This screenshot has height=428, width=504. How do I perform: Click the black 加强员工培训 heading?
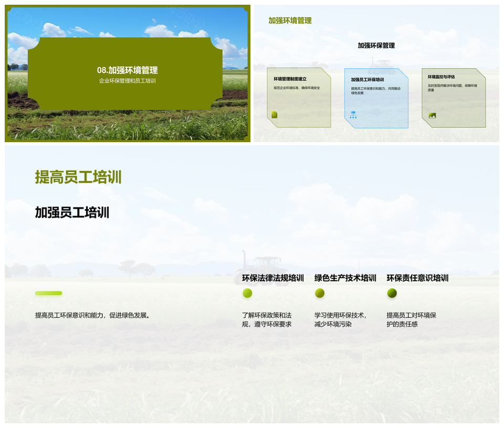[x=72, y=212]
